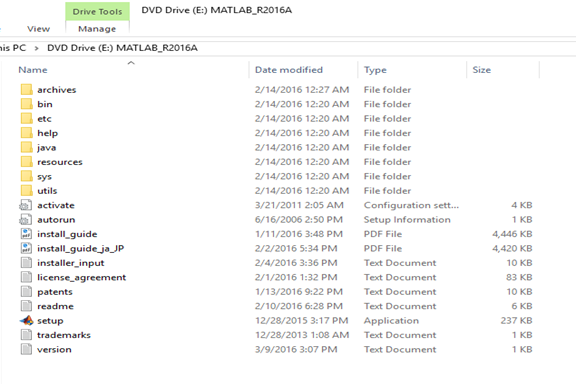
Task: Sort files by Size column header
Action: coord(482,70)
